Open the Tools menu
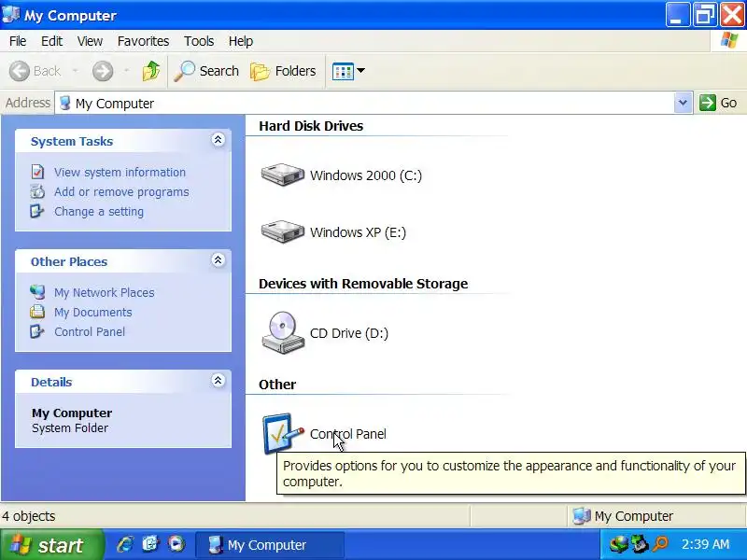747x560 pixels. coord(199,41)
